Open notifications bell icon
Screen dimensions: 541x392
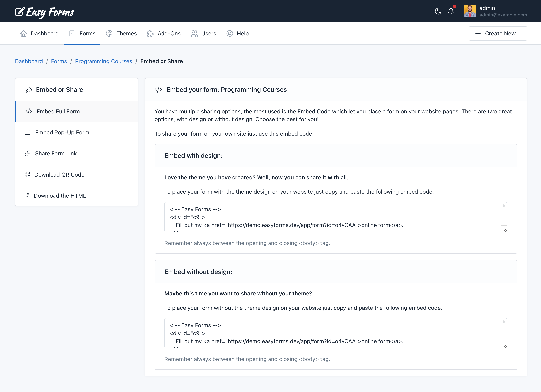click(451, 11)
